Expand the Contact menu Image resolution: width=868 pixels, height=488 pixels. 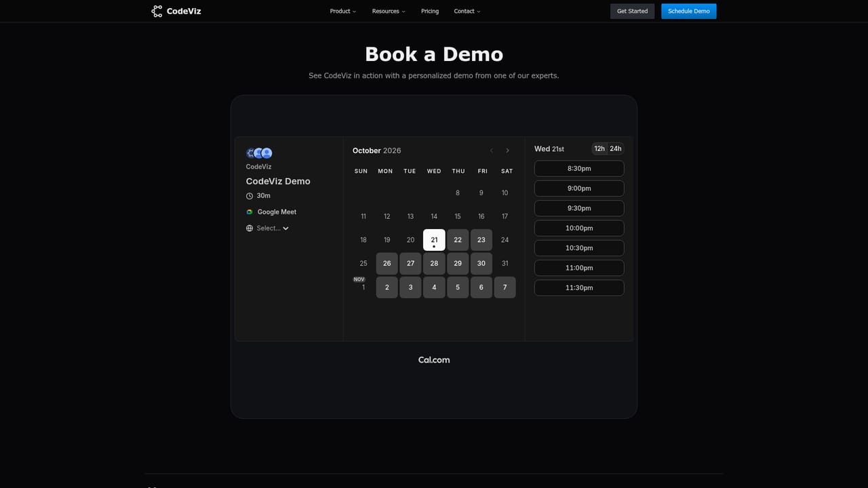467,11
